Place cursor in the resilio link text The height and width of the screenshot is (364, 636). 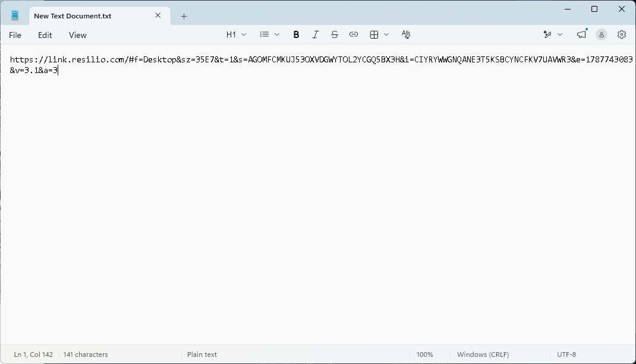[x=321, y=59]
